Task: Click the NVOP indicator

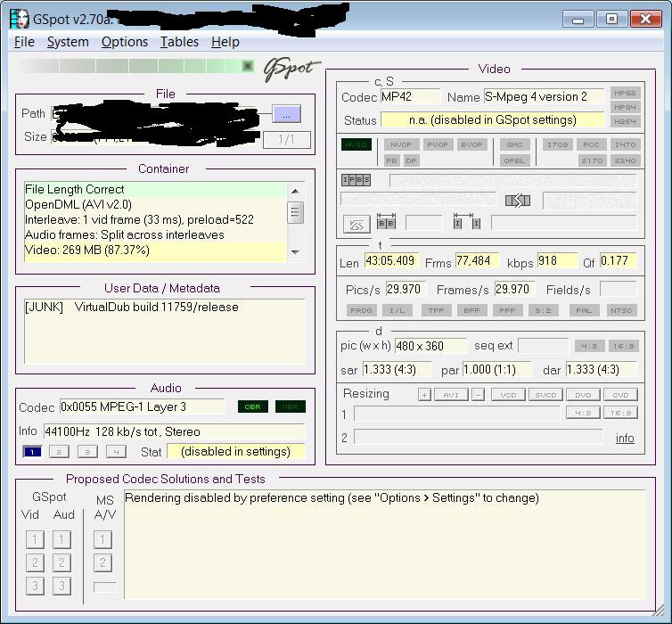Action: (401, 144)
